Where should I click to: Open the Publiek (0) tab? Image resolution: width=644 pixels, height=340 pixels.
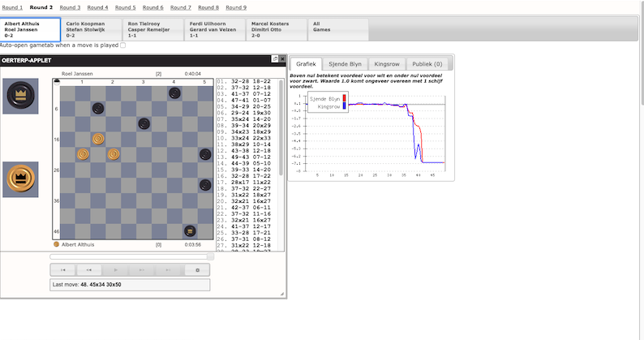tap(427, 63)
